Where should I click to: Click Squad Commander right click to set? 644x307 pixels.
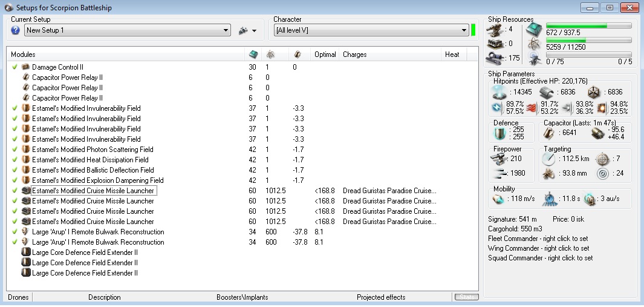pyautogui.click(x=541, y=258)
